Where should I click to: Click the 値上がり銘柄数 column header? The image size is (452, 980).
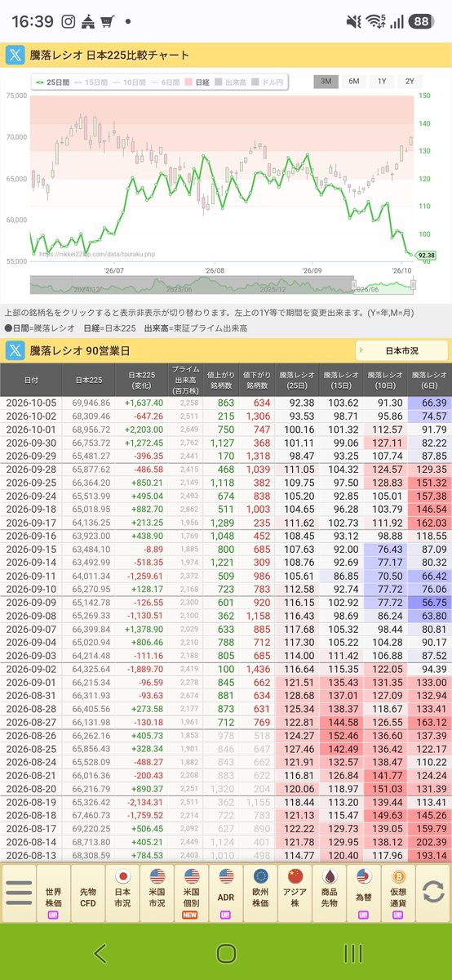[222, 380]
